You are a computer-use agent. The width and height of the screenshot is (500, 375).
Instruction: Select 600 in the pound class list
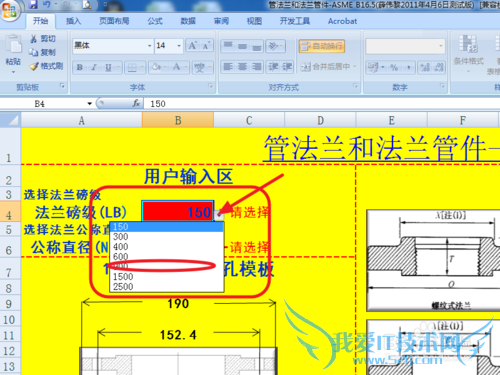coord(167,257)
